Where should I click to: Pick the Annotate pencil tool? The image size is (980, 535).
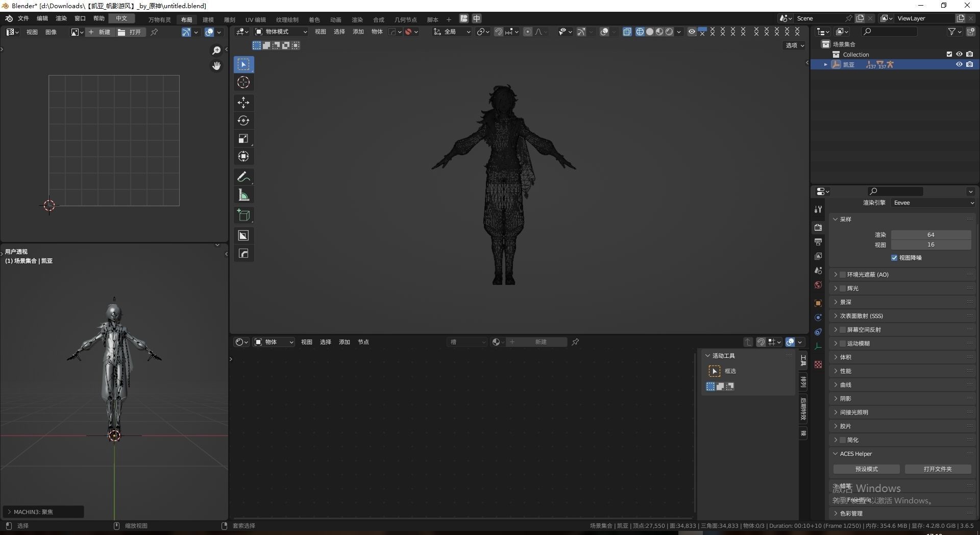(243, 177)
